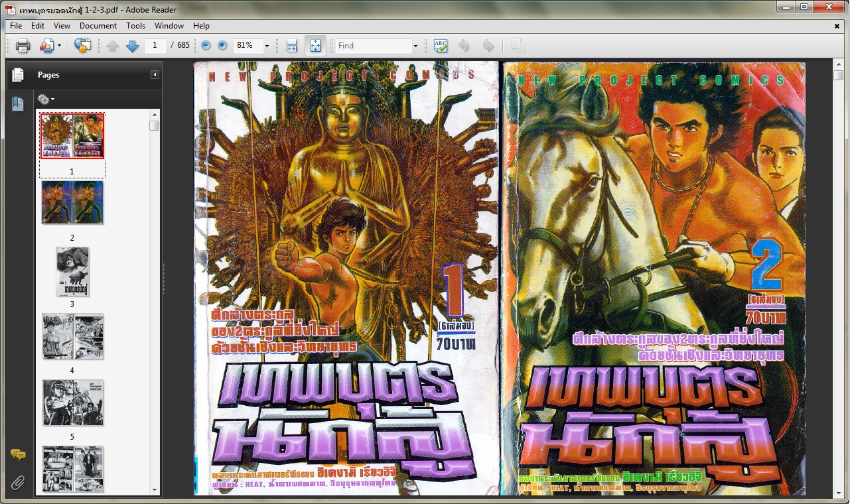Select page 1 thumbnail
This screenshot has height=504, width=850.
click(72, 136)
